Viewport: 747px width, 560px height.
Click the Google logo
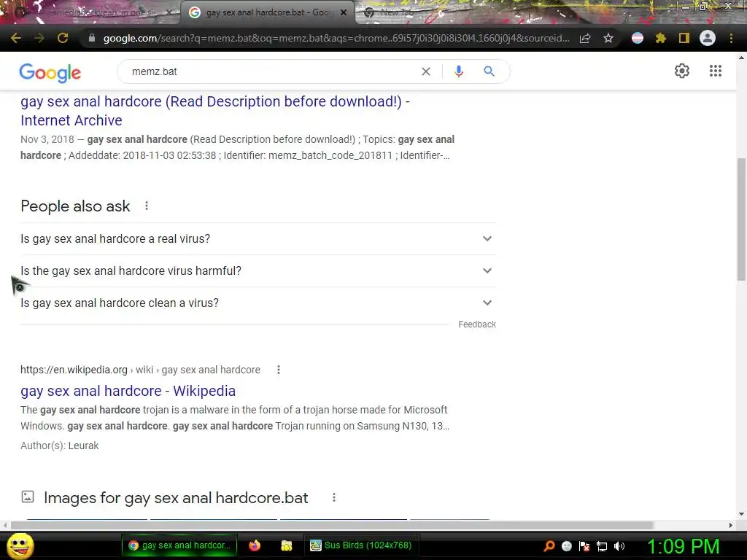[50, 72]
